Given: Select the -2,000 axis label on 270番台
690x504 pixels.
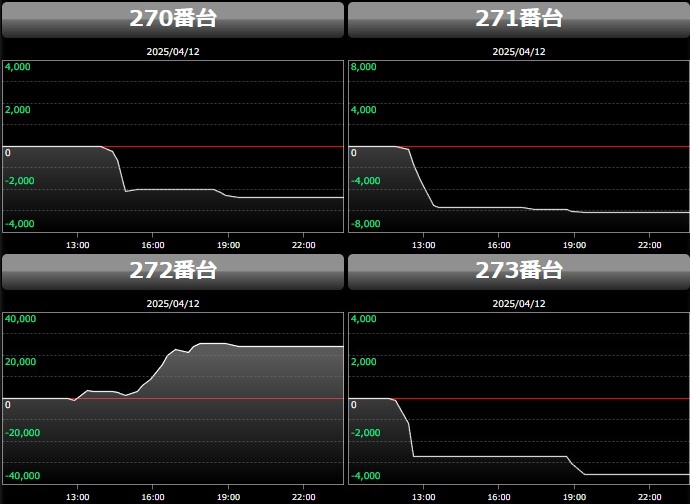Looking at the screenshot, I should tap(20, 181).
